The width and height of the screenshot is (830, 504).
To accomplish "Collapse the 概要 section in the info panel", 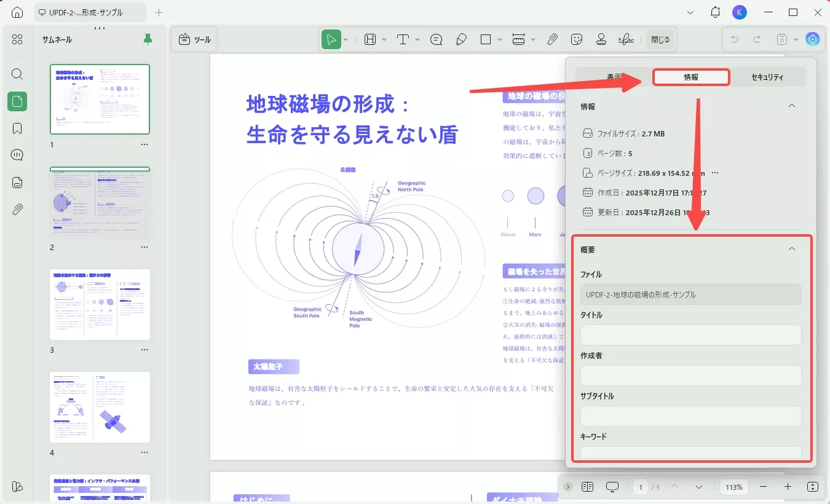I will [x=792, y=249].
